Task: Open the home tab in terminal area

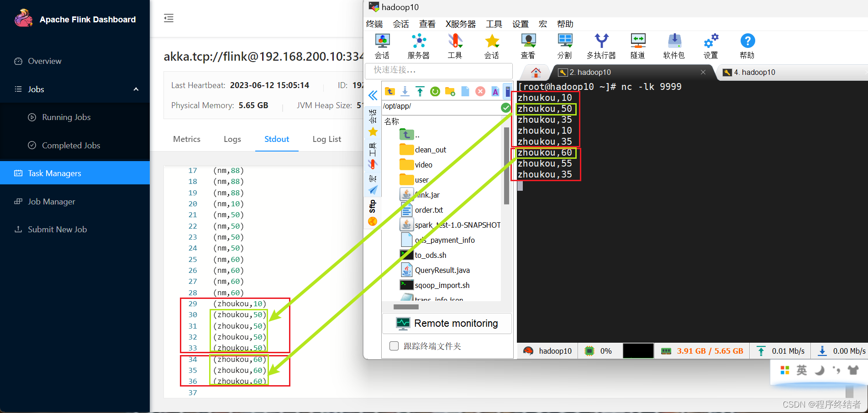Action: point(536,72)
